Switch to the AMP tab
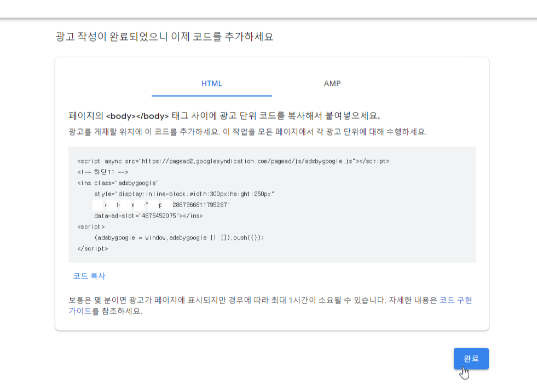Viewport: 537px width, 392px height. point(332,84)
